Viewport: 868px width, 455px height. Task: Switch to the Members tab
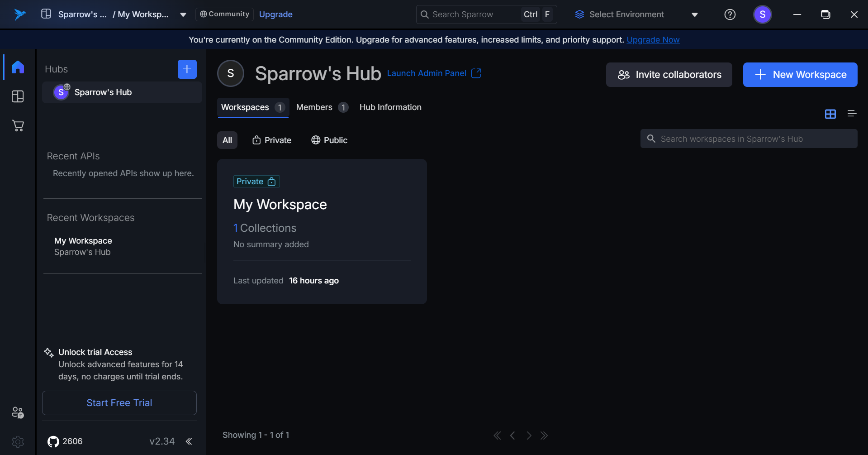[x=314, y=107]
